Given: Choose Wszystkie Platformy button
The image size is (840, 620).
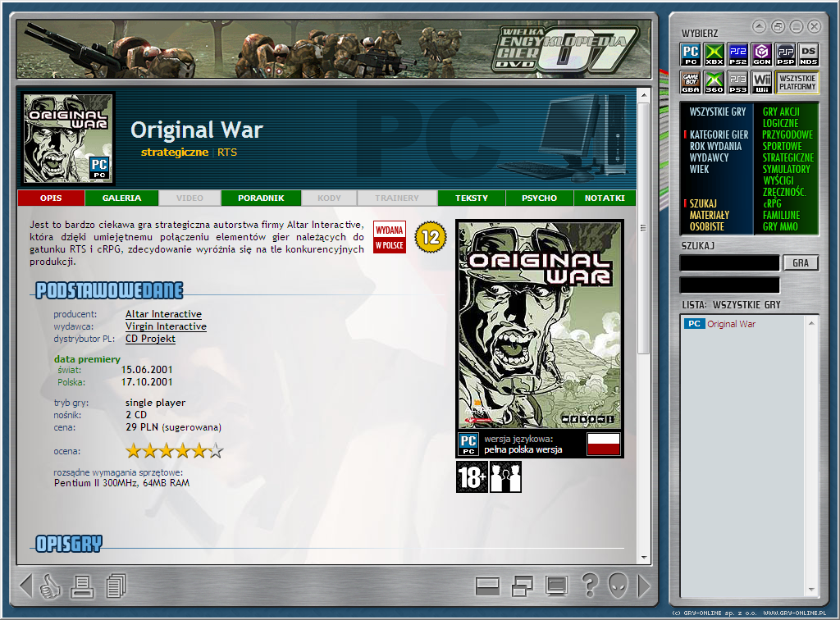Looking at the screenshot, I should [797, 83].
